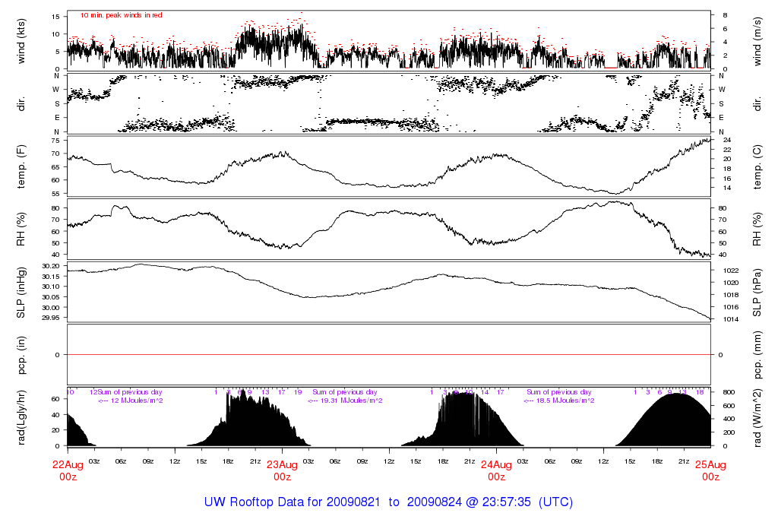Click the "1022" hPa tick value
This screenshot has height=532, width=778.
click(x=732, y=271)
